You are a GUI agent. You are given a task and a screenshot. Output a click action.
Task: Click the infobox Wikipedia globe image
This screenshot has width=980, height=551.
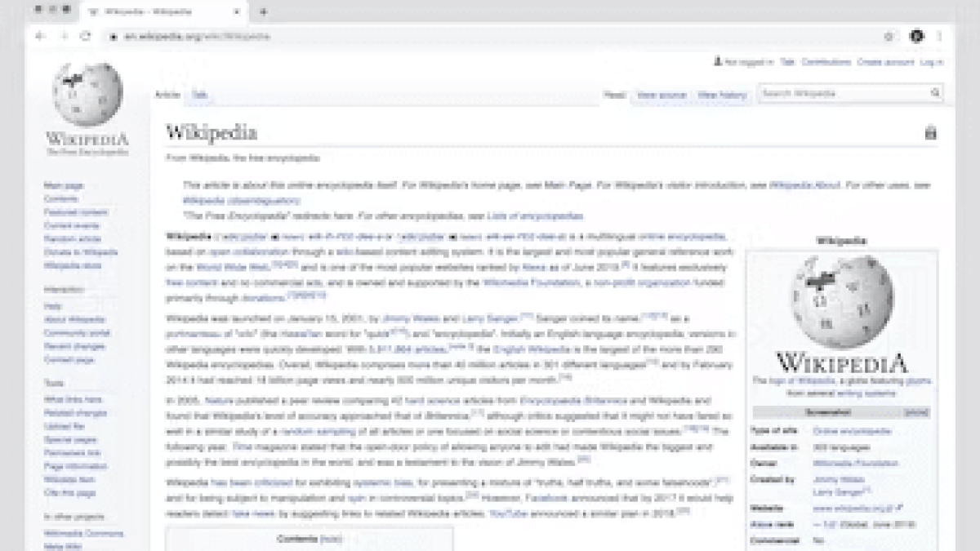coord(841,300)
